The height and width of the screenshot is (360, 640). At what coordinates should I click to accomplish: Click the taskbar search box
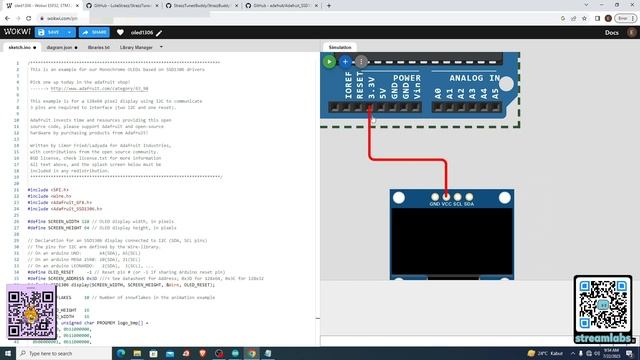(64, 353)
